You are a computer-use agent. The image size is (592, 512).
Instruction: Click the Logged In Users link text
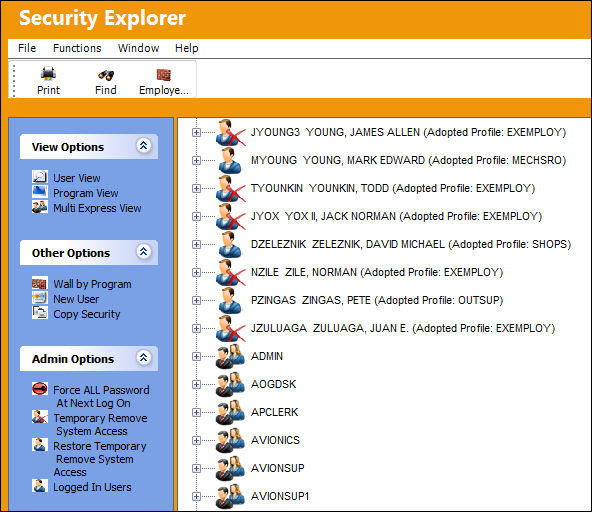[x=92, y=487]
